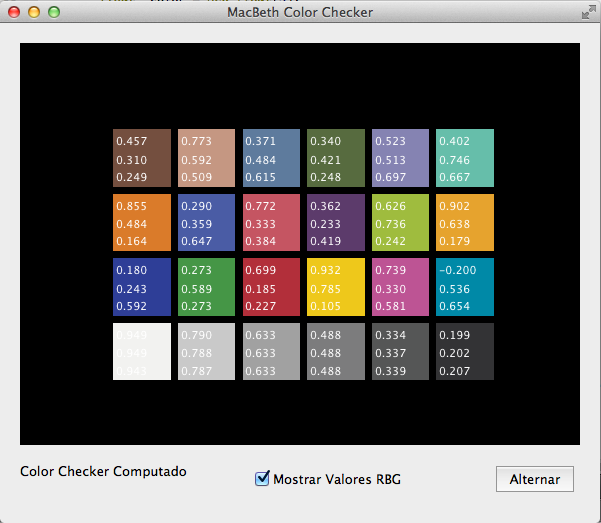This screenshot has height=523, width=601.
Task: Choose the blue swatch with 0.290
Action: 206,222
